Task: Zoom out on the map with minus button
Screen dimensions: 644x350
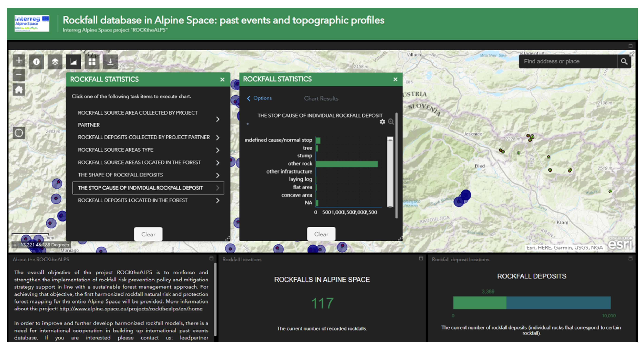Action: pos(19,75)
